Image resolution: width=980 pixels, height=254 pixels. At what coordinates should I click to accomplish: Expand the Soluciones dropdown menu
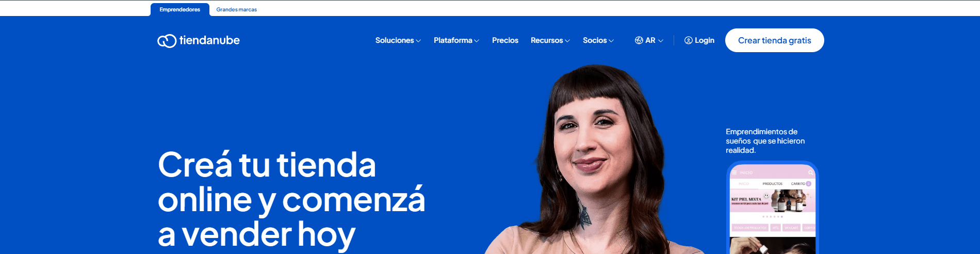coord(398,40)
